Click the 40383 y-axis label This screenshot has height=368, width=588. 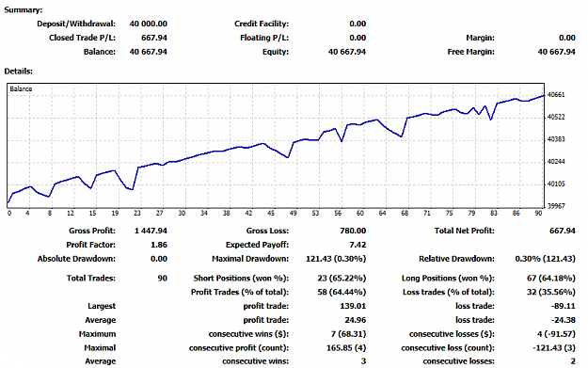pyautogui.click(x=556, y=139)
